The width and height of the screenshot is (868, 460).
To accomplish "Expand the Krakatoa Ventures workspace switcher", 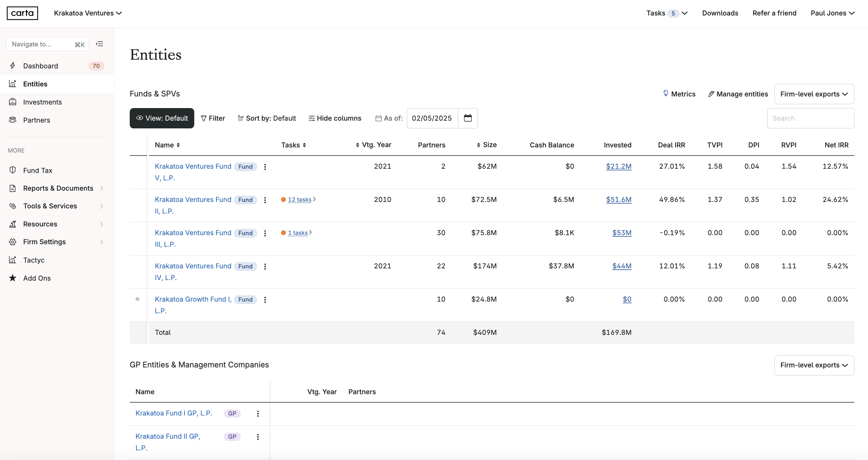I will click(x=87, y=13).
